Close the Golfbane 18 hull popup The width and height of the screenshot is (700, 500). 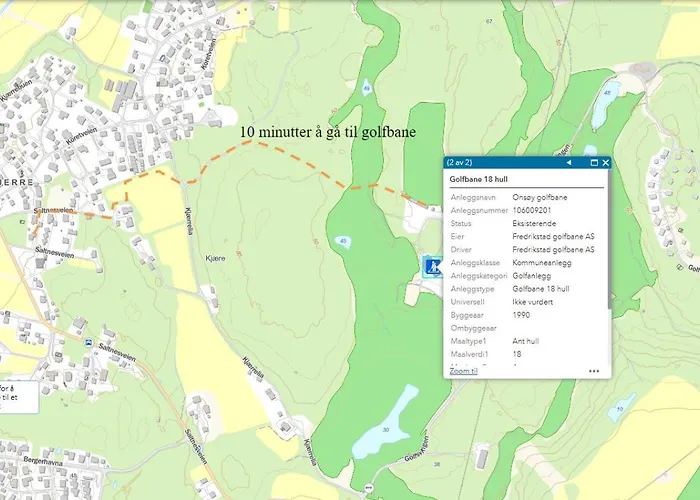click(x=605, y=162)
